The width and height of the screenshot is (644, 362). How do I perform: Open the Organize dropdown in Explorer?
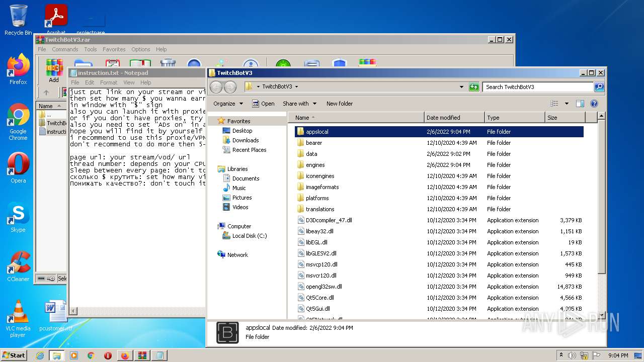pos(228,104)
